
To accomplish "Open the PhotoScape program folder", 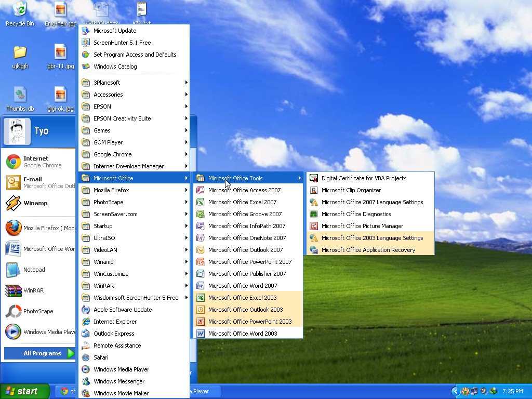I will pos(134,202).
